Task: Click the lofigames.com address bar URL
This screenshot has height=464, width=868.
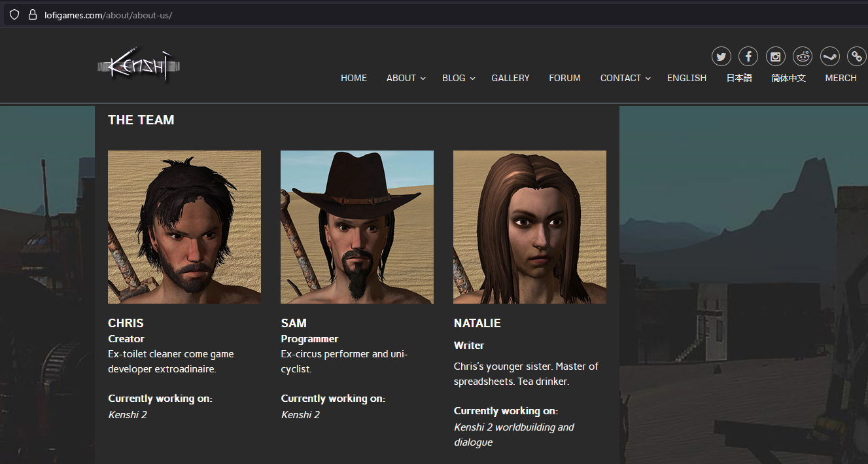Action: pos(108,14)
